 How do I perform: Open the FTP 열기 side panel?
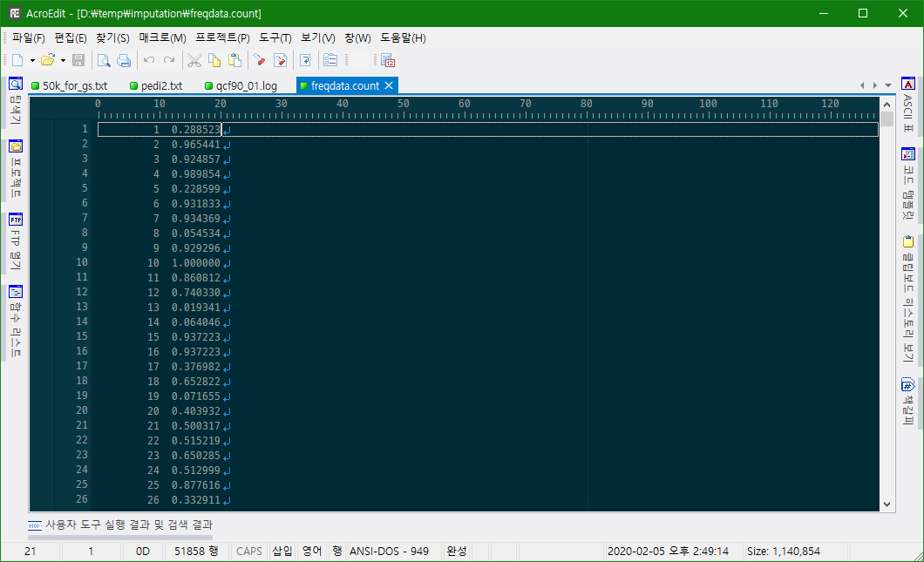tap(16, 241)
